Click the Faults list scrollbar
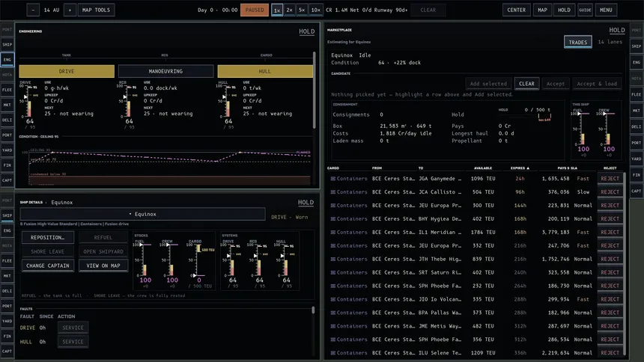Image resolution: width=644 pixels, height=362 pixels. (313, 310)
